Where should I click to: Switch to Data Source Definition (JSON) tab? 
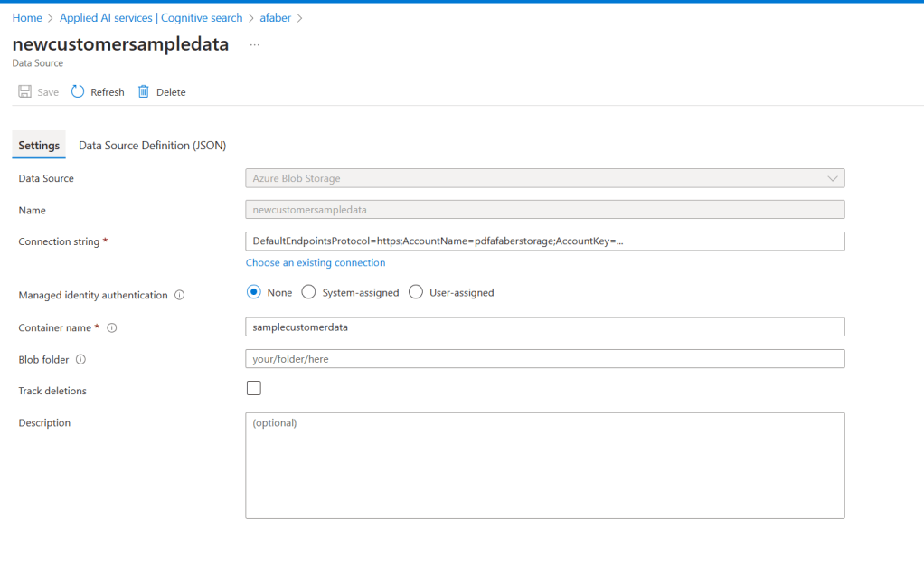[x=152, y=146]
